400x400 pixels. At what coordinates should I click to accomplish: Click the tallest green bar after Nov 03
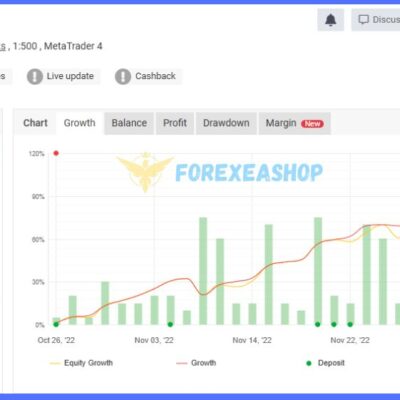203,271
